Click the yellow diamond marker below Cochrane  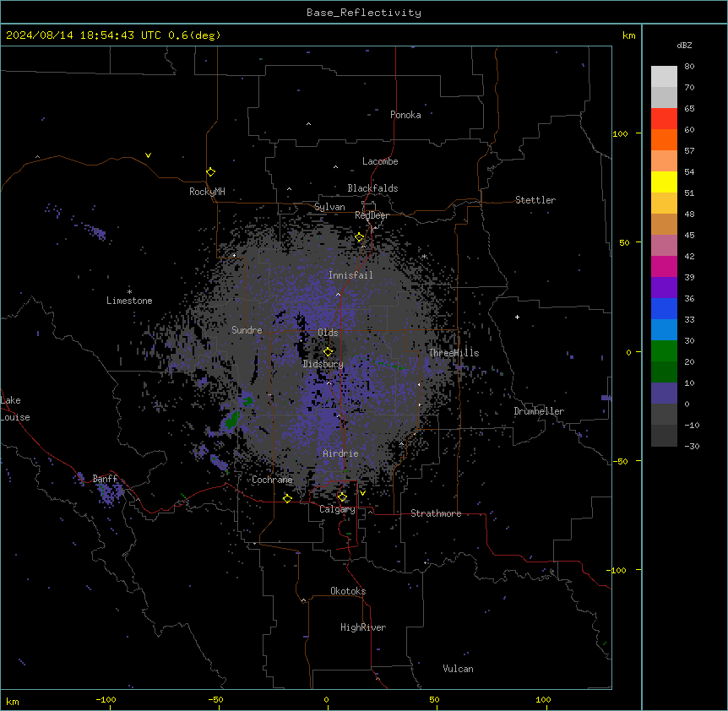tap(287, 498)
